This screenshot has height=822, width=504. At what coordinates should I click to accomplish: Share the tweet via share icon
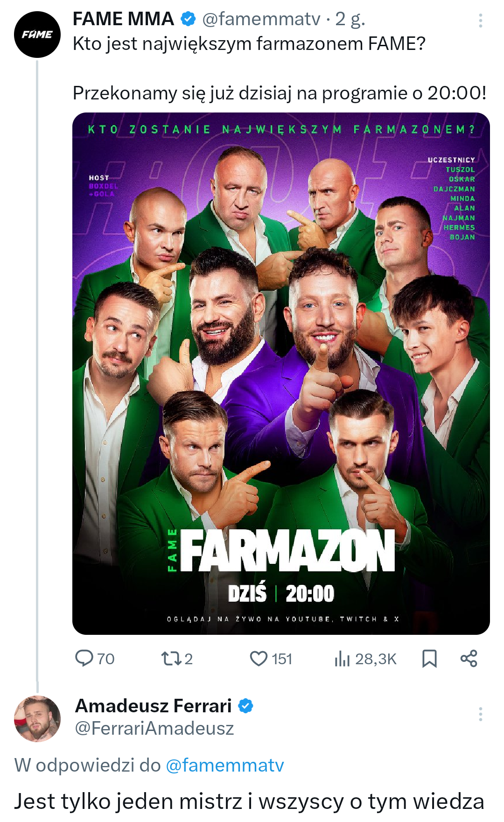point(469,659)
